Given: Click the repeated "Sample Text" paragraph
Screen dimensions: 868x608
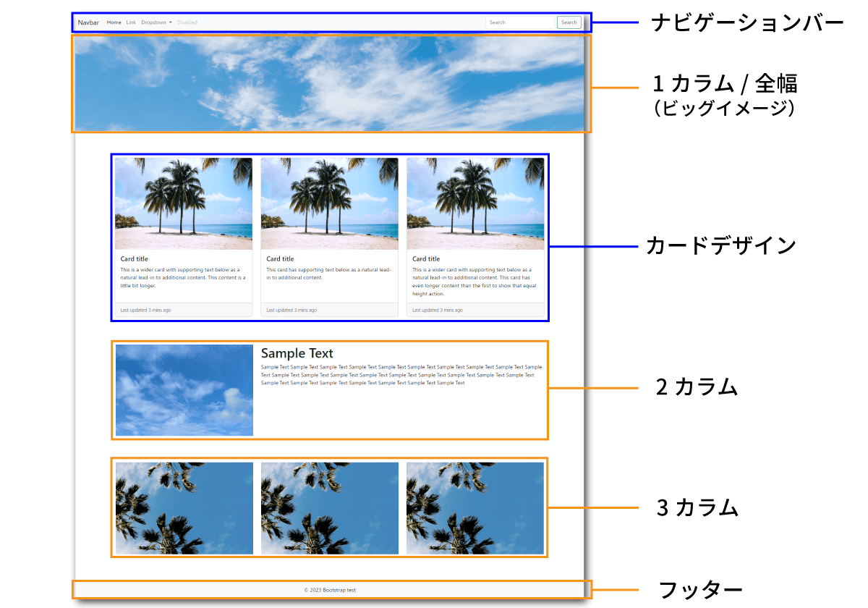Looking at the screenshot, I should click(x=401, y=375).
